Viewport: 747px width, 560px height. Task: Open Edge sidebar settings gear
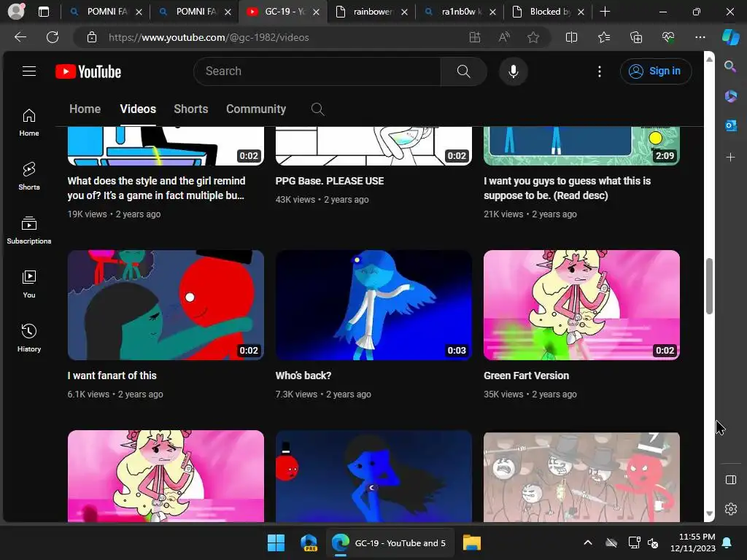coord(730,509)
